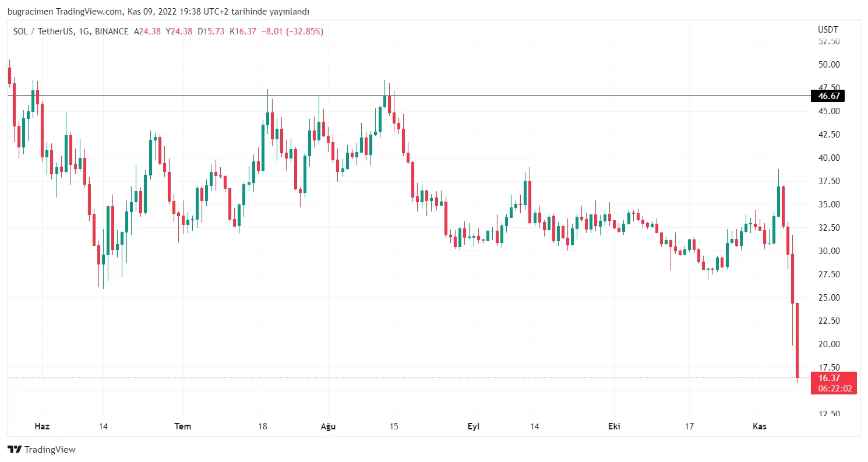This screenshot has height=462, width=868.
Task: Click the SOL / TetherUS symbol title
Action: (44, 31)
